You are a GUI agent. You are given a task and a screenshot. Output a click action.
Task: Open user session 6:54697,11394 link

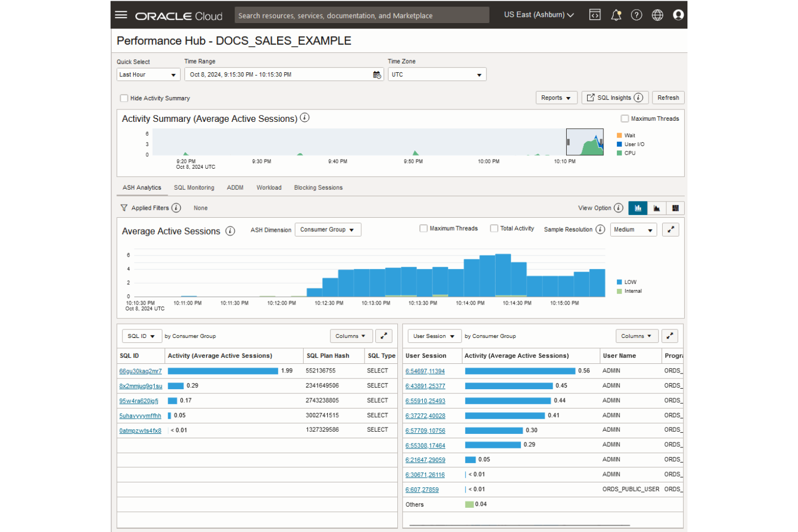click(x=425, y=371)
